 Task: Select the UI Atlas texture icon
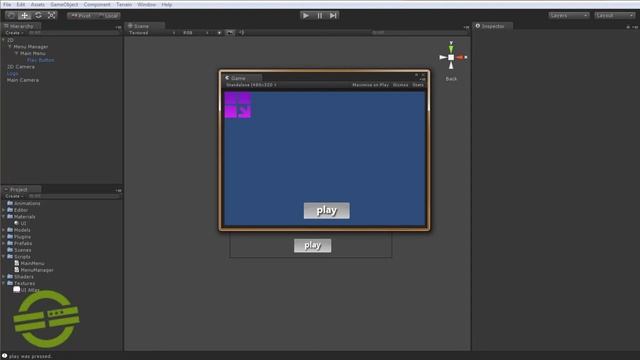pos(17,289)
